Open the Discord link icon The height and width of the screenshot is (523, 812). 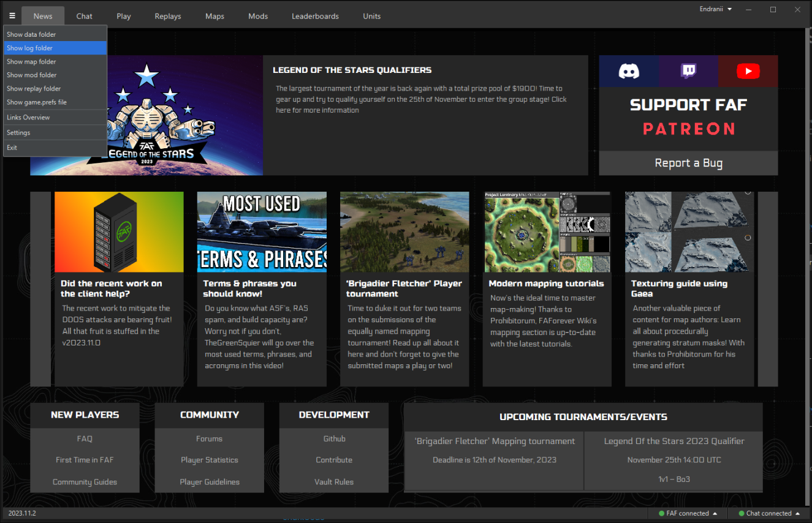pyautogui.click(x=629, y=71)
